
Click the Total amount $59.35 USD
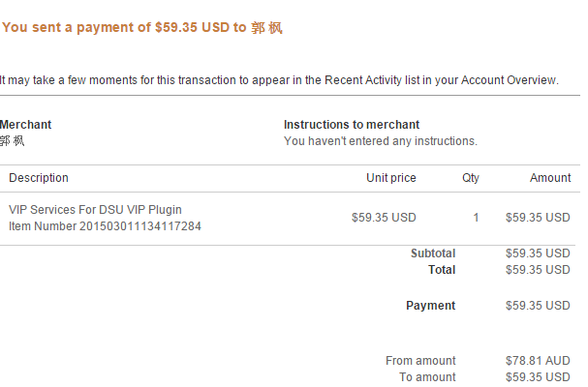[x=538, y=270]
